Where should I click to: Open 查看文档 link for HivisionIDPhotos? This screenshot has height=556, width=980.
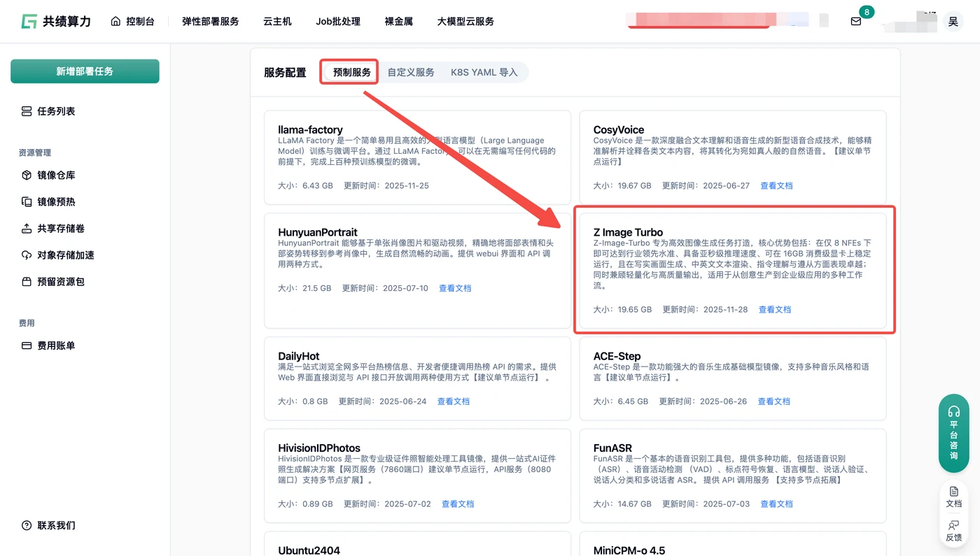click(x=458, y=504)
